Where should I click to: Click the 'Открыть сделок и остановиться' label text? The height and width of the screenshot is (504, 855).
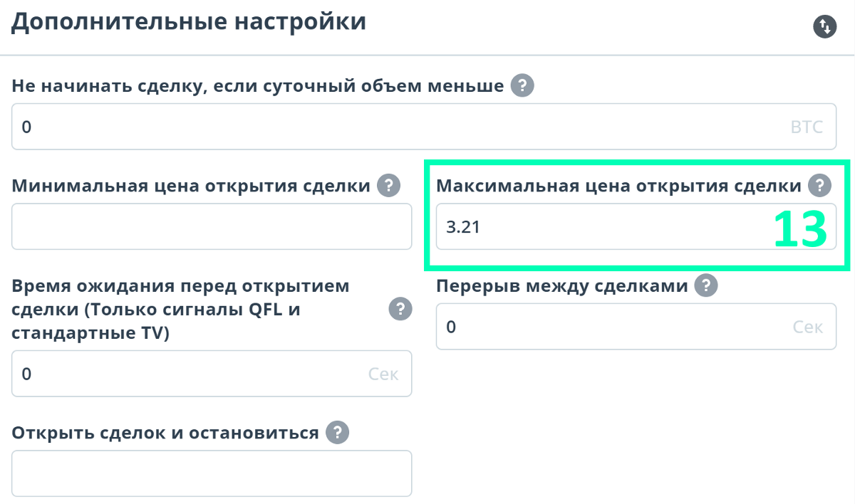pos(165,433)
